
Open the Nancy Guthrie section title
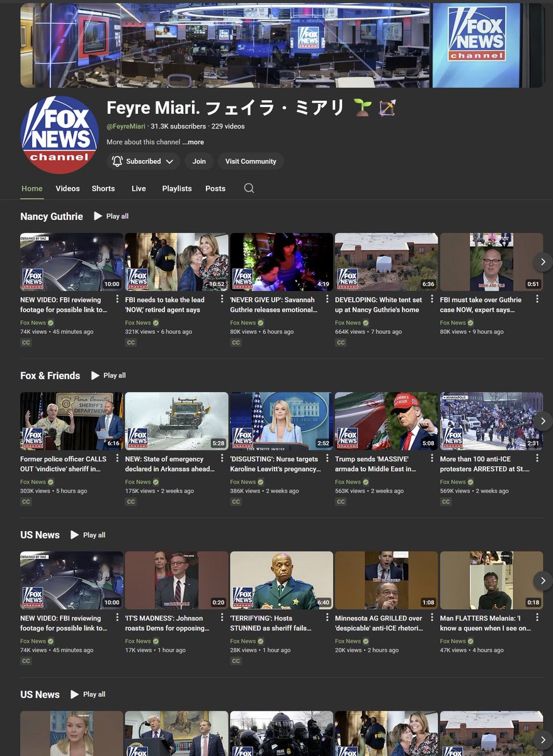(x=52, y=216)
